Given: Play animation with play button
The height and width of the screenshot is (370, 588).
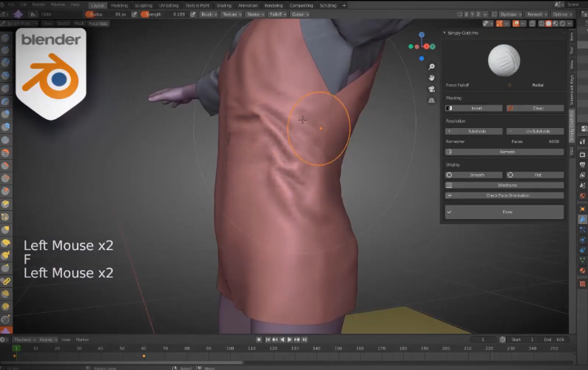Looking at the screenshot, I should pyautogui.click(x=289, y=340).
